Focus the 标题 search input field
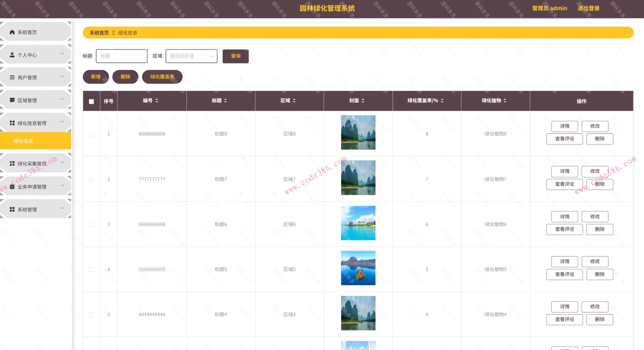This screenshot has width=644, height=350. pos(121,56)
